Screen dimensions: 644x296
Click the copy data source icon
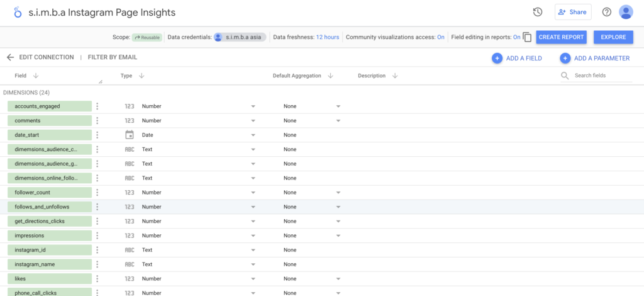(527, 37)
